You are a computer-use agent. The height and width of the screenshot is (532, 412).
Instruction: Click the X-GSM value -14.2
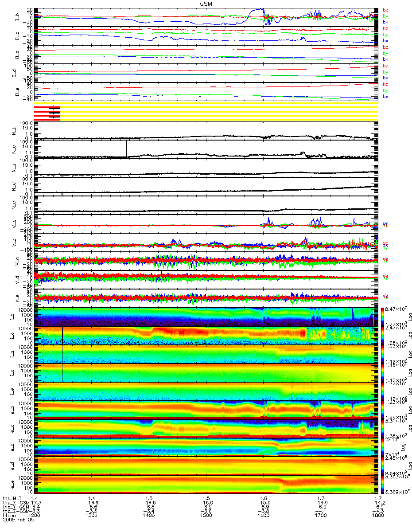click(377, 504)
